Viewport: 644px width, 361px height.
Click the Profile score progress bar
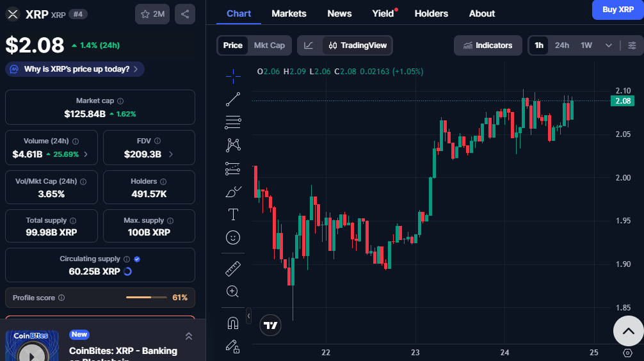147,298
